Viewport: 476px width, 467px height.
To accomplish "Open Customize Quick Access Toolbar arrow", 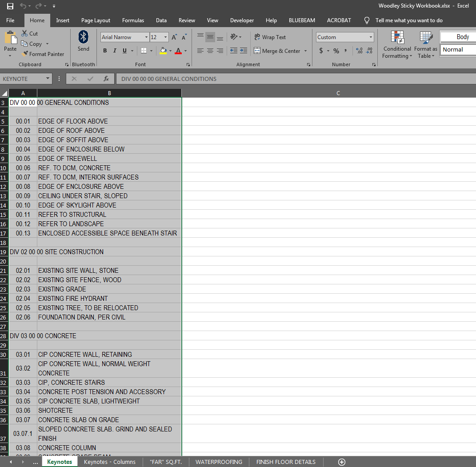I will tap(54, 6).
